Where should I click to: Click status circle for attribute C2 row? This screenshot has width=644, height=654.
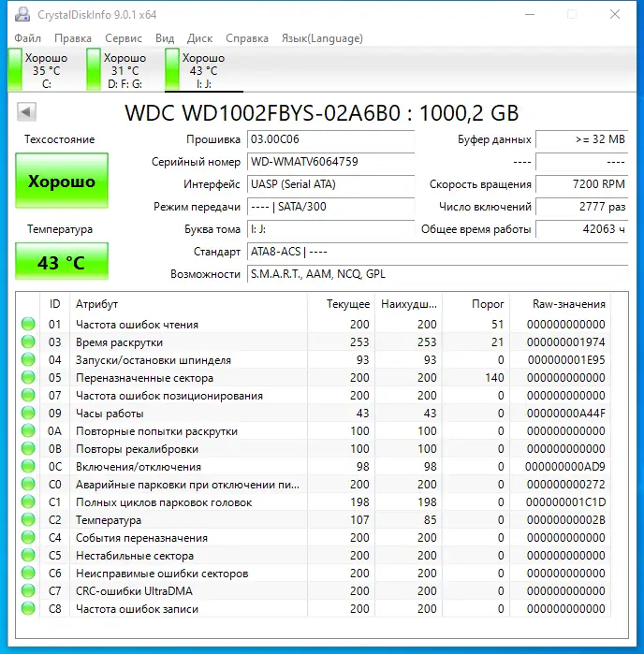[x=28, y=519]
